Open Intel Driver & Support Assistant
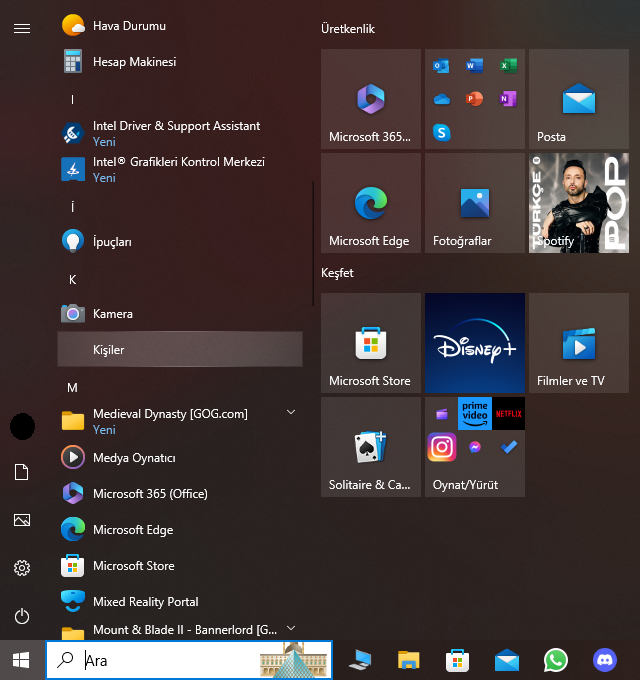Viewport: 640px width, 680px height. pyautogui.click(x=180, y=133)
